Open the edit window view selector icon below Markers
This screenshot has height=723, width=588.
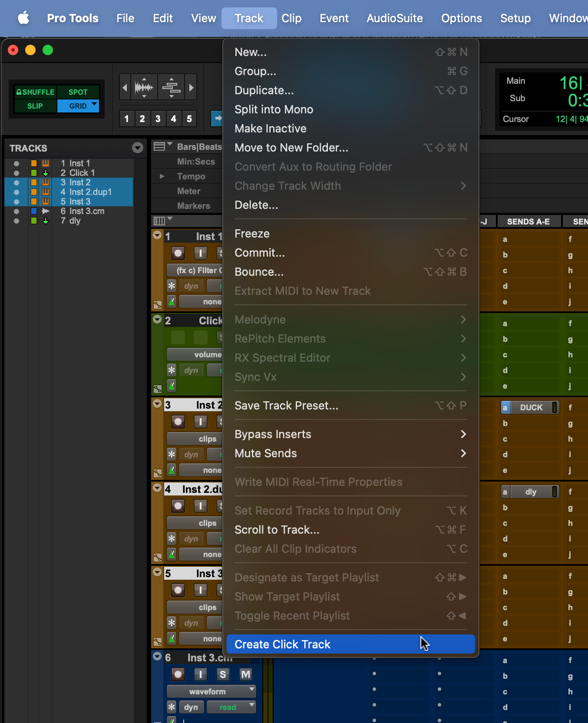click(159, 221)
